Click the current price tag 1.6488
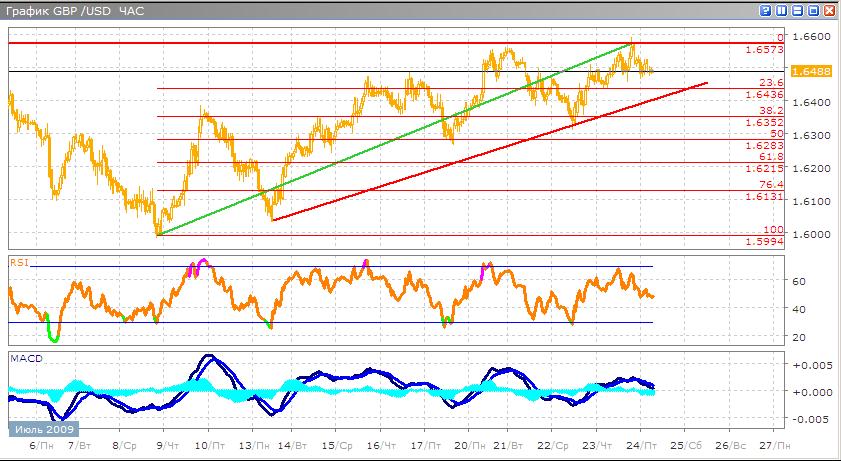The image size is (841, 461). (x=806, y=71)
